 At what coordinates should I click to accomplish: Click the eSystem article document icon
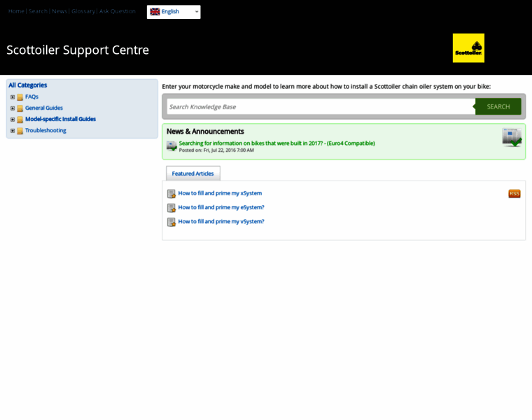pos(171,208)
